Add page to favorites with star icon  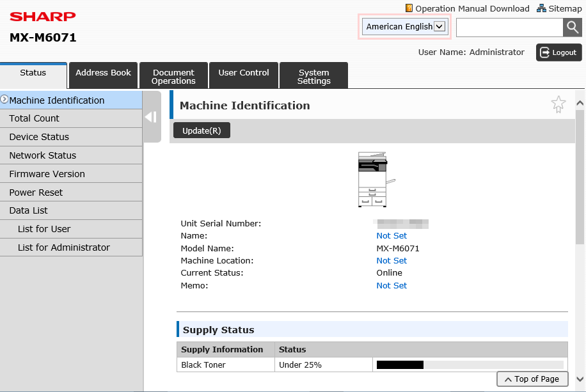pos(558,104)
